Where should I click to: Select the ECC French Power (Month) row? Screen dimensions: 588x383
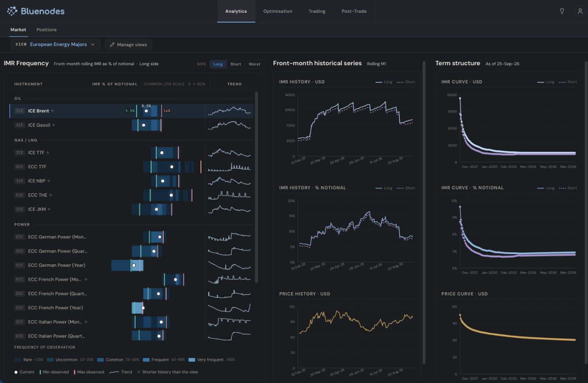point(131,280)
